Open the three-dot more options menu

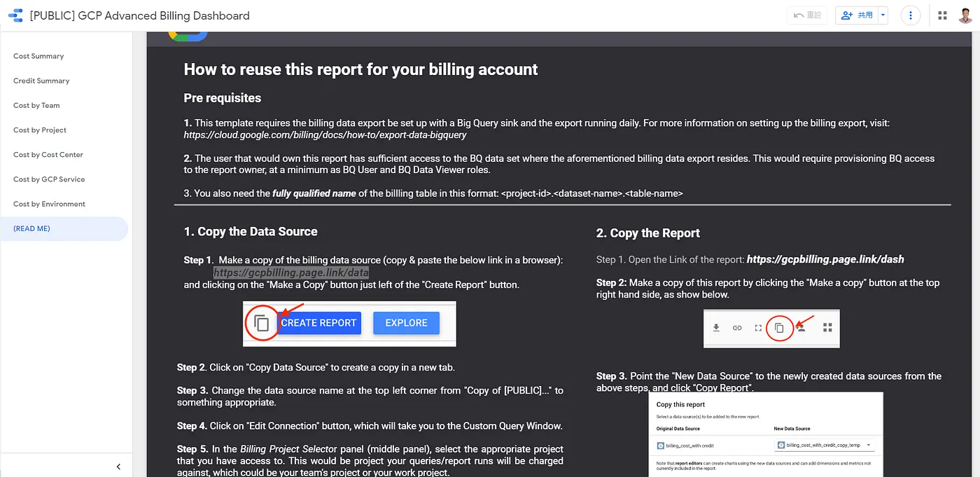click(910, 15)
